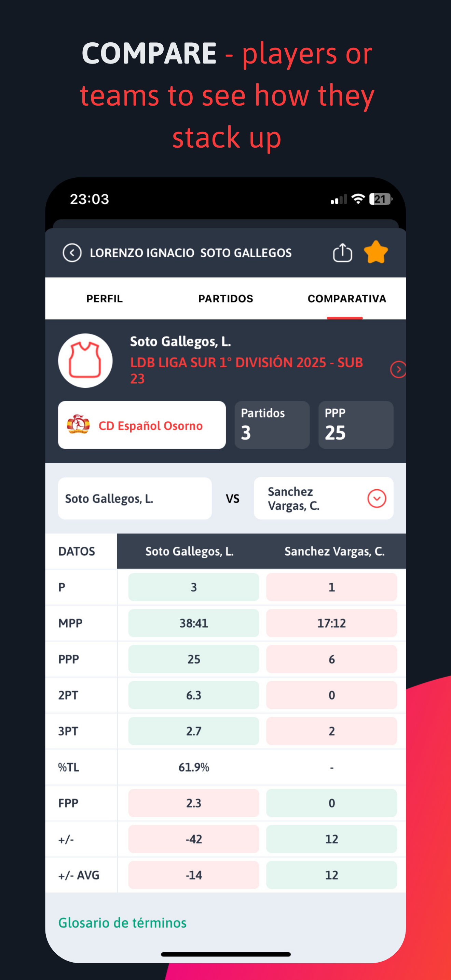
Task: Expand the Sanchez Vargas player dropdown arrow
Action: [377, 498]
